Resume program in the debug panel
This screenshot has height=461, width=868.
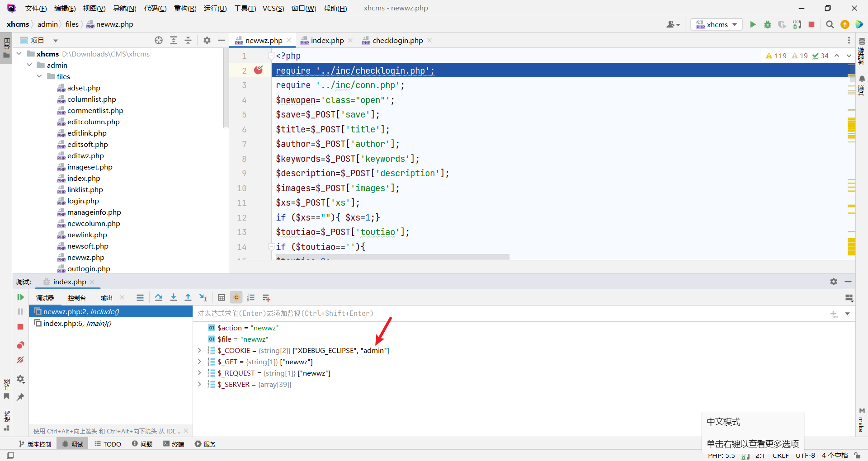pyautogui.click(x=20, y=297)
